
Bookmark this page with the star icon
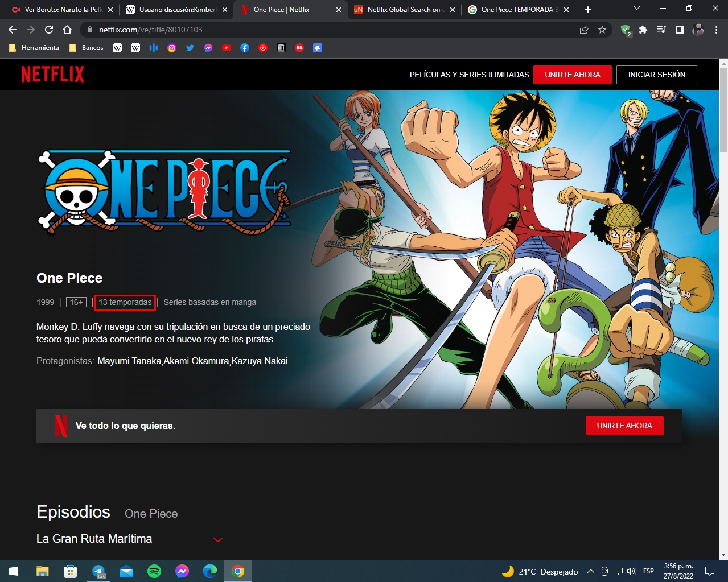(602, 30)
